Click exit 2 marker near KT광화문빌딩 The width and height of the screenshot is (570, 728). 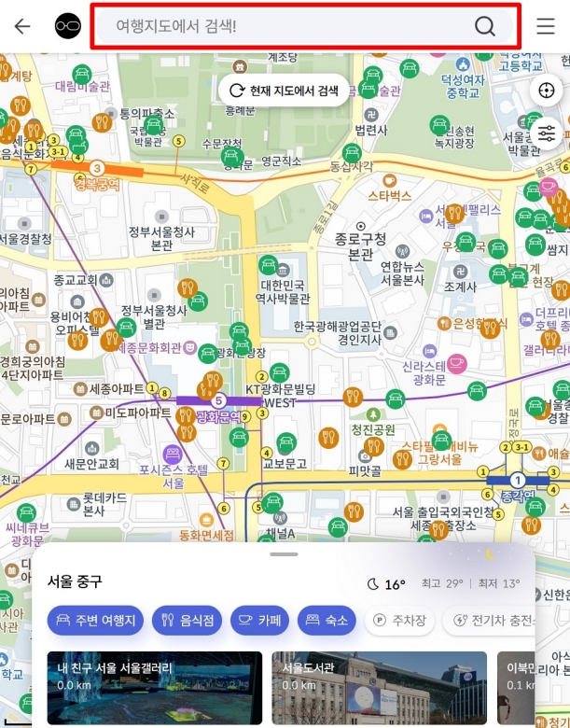pos(262,376)
